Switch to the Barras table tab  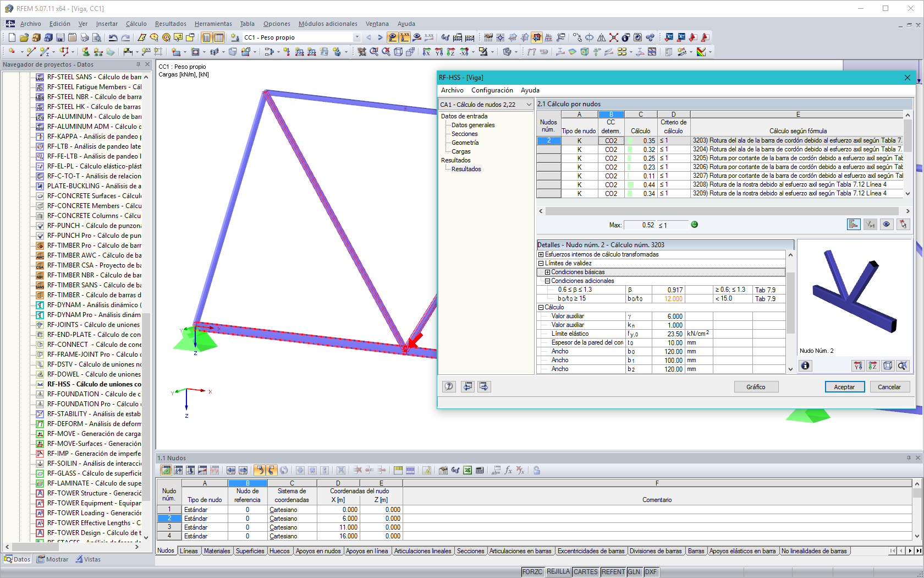[x=696, y=550]
